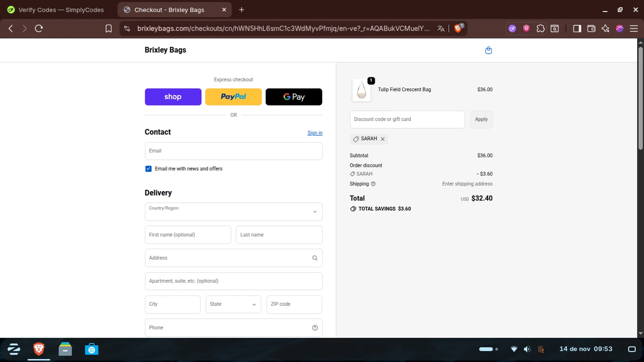The height and width of the screenshot is (362, 644).
Task: Reload the checkout page
Action: [x=39, y=28]
